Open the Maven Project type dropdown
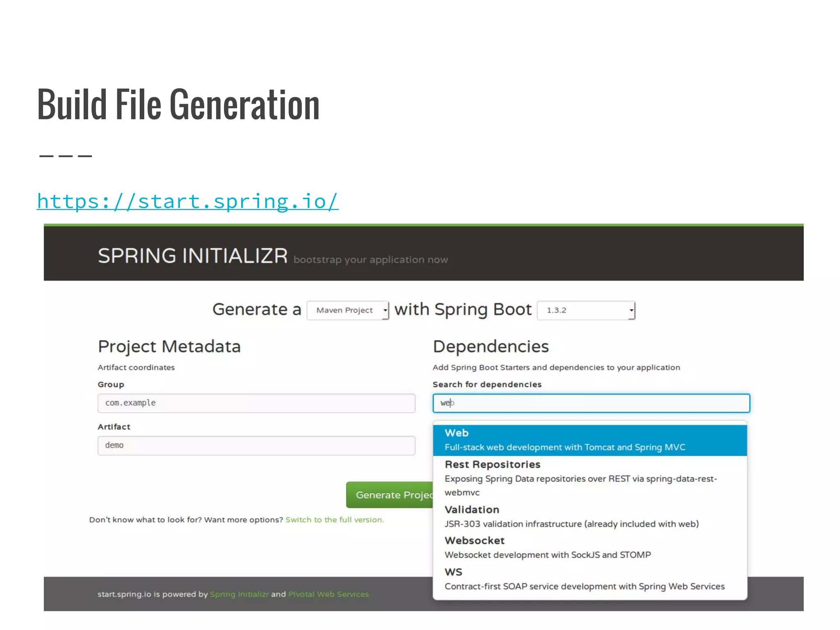The image size is (840, 630). click(x=347, y=310)
